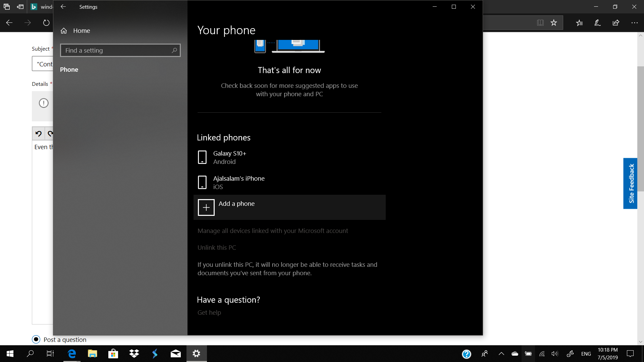644x362 pixels.
Task: Open Microsoft Edge from taskbar
Action: tap(72, 354)
